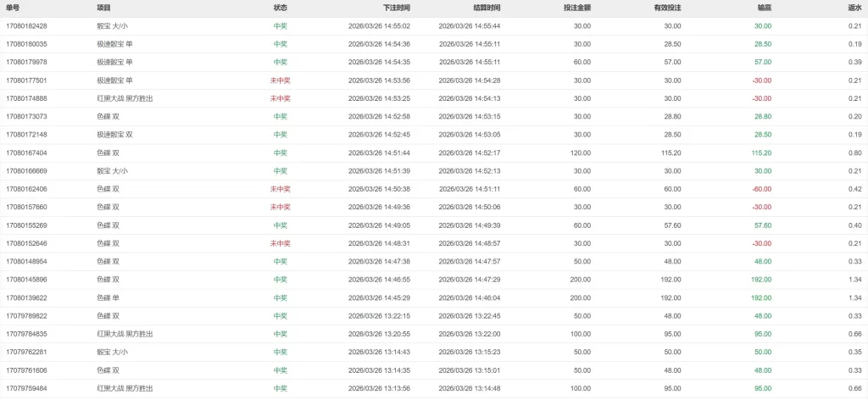
Task: Click the 状态 column header
Action: [x=280, y=8]
